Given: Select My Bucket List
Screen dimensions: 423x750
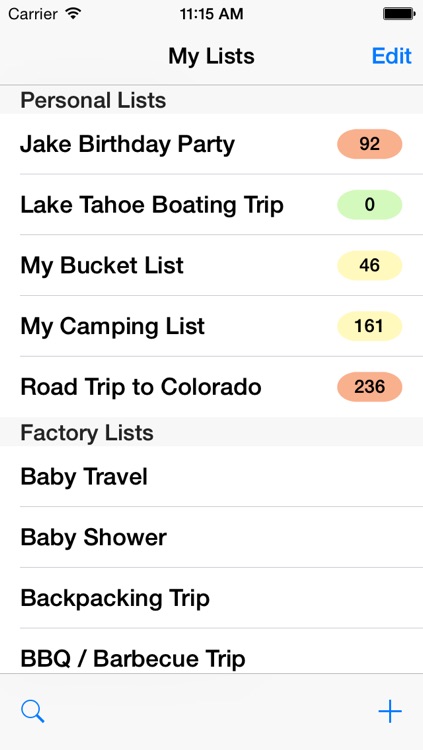Looking at the screenshot, I should [212, 265].
